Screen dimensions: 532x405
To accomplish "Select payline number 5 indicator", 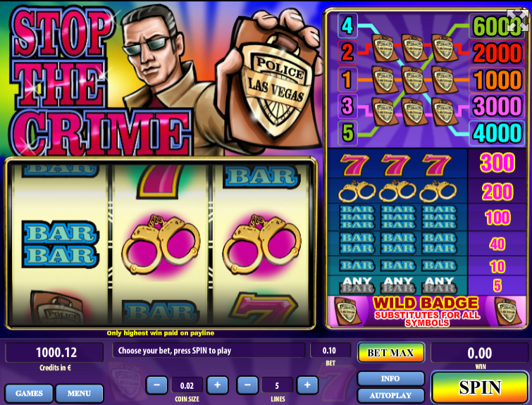I will point(347,132).
